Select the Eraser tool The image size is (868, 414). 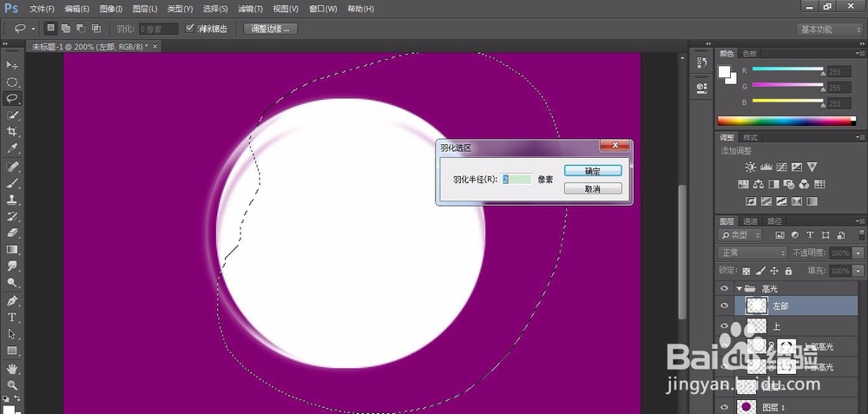click(x=12, y=233)
